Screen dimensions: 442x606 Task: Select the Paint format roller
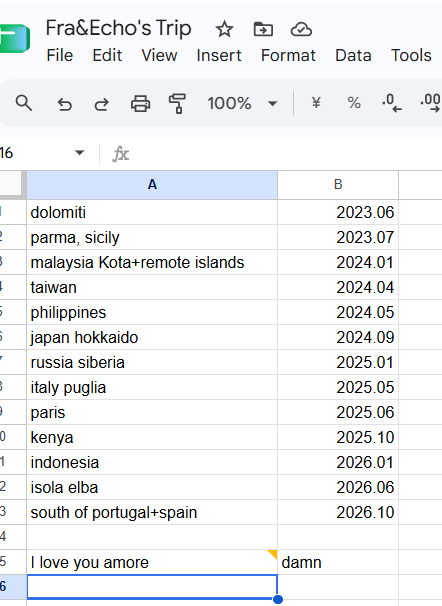click(x=177, y=104)
